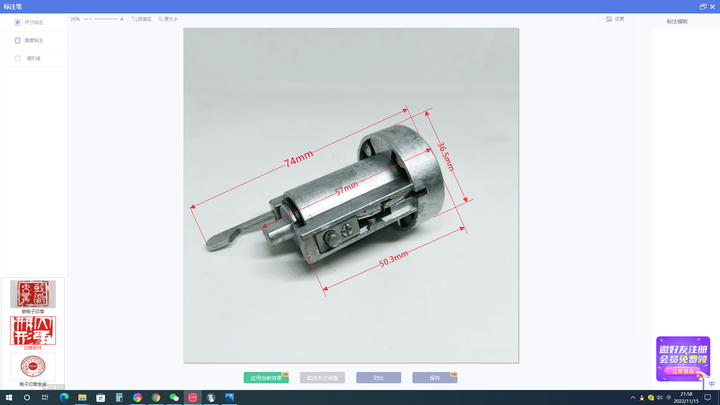Click the 保存 save button

pyautogui.click(x=435, y=377)
